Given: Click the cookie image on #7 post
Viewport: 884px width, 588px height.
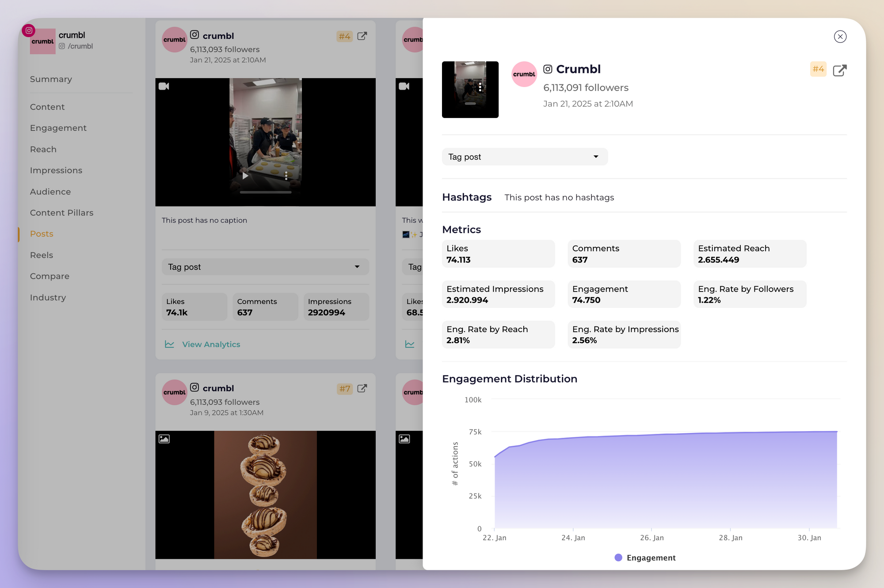Looking at the screenshot, I should coord(265,495).
